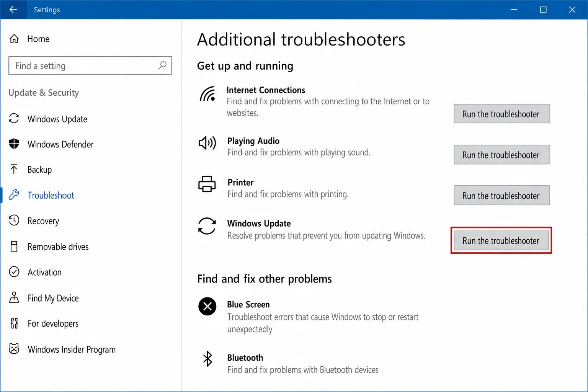Run the troubleshooter for Printer
Screen dimensions: 588x392
pyautogui.click(x=502, y=196)
